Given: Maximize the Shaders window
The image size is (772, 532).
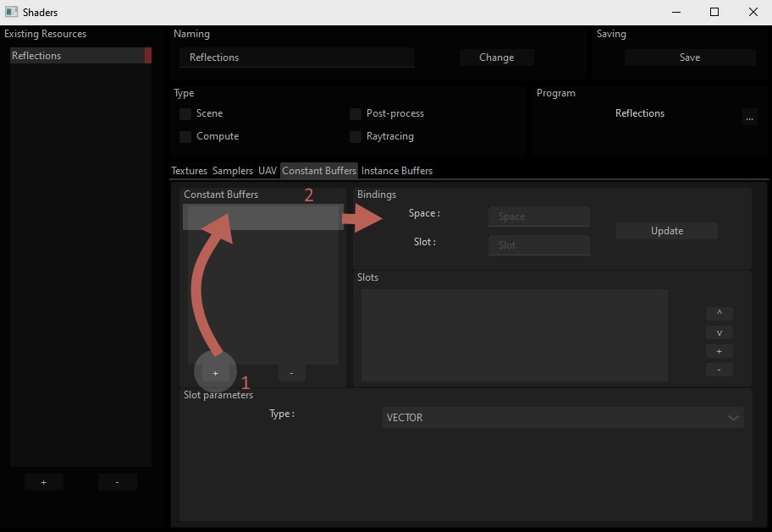Looking at the screenshot, I should pos(714,12).
